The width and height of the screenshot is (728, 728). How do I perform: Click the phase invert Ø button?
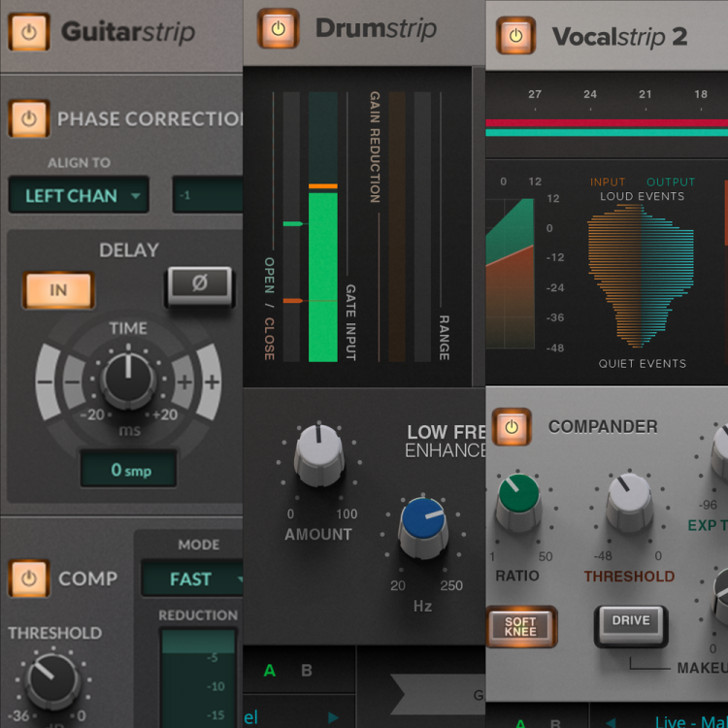200,284
